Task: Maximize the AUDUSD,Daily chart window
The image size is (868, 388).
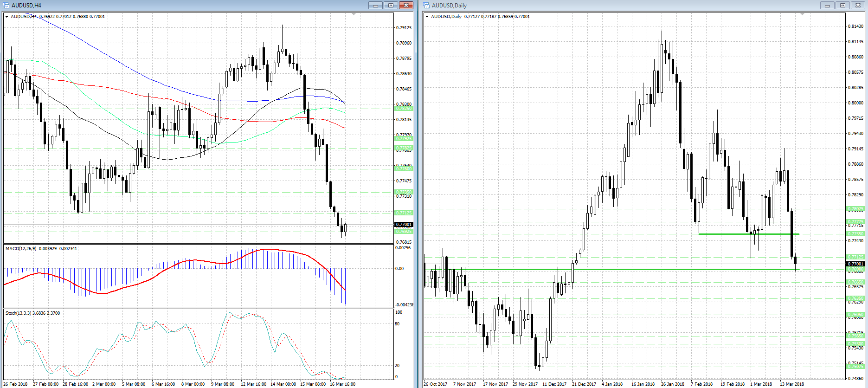Action: click(842, 5)
